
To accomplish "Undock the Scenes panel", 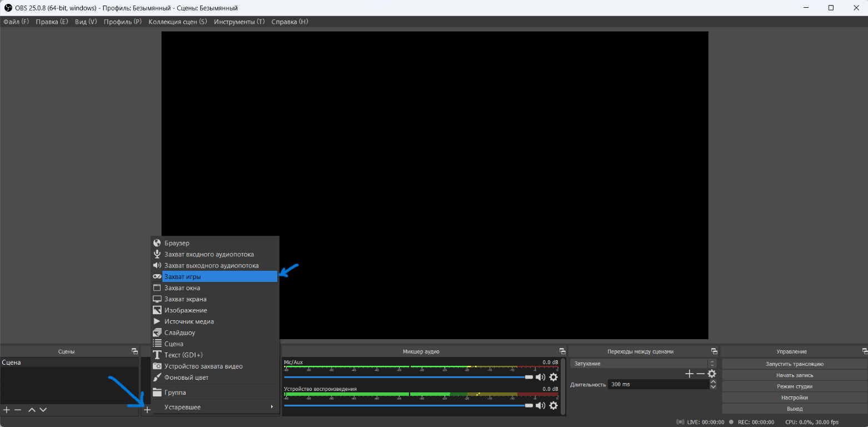I will [x=134, y=351].
